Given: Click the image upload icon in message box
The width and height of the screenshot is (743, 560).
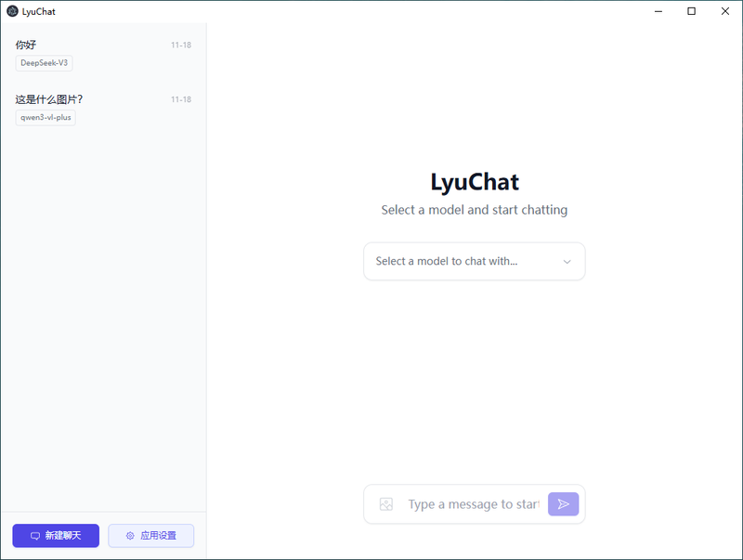Looking at the screenshot, I should 386,504.
